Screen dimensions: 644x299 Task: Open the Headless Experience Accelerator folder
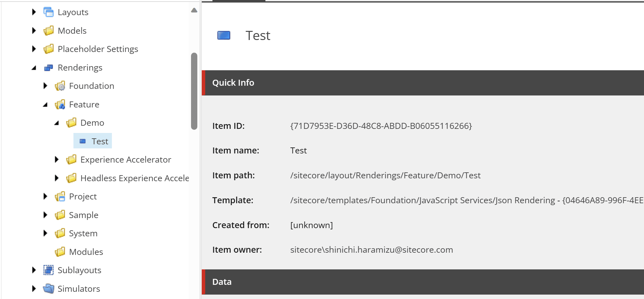(134, 178)
